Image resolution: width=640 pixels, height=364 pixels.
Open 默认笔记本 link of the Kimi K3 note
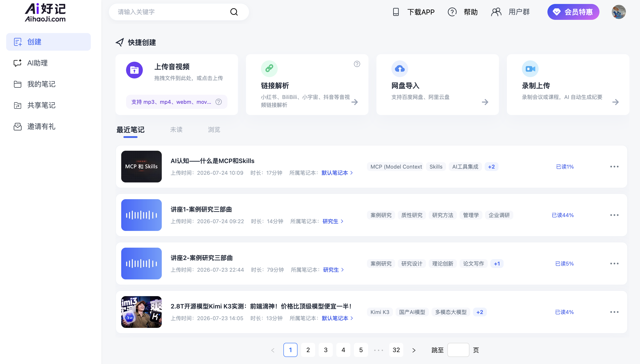[337, 318]
